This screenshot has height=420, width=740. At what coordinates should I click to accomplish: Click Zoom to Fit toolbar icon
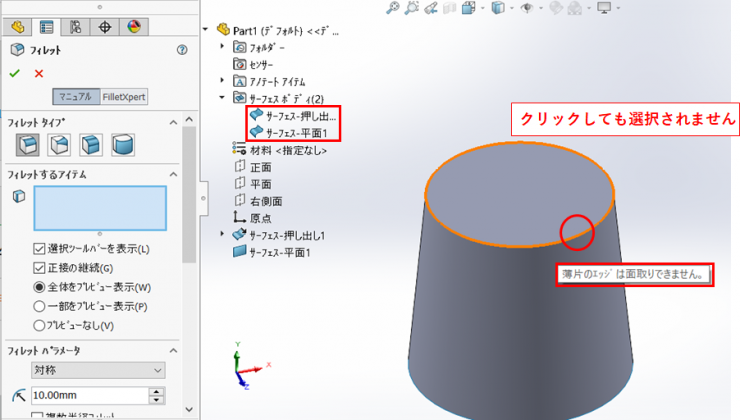[x=393, y=8]
